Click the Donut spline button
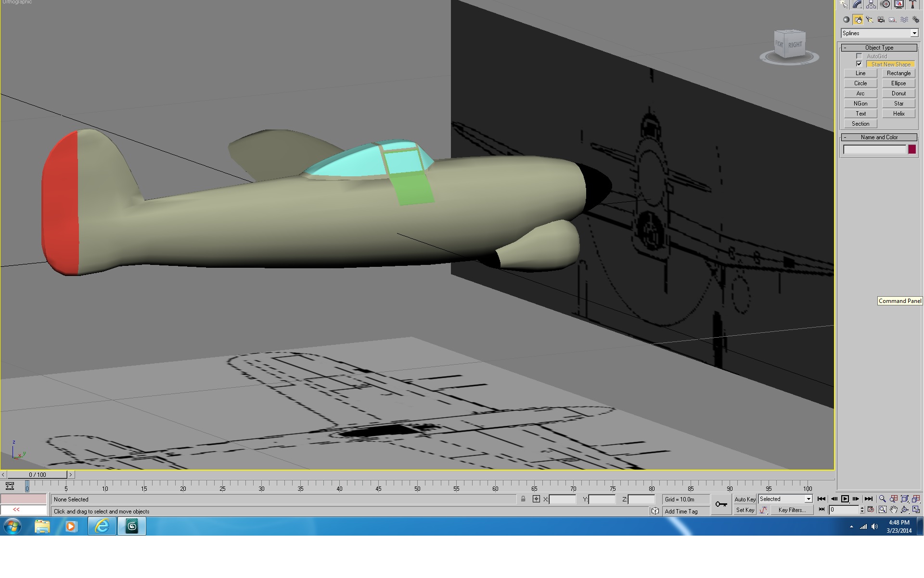 pos(898,93)
